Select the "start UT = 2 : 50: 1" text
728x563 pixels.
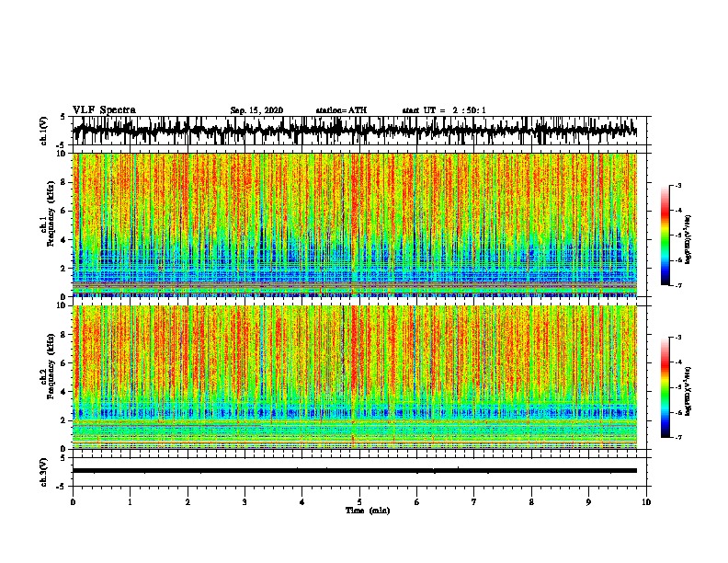tap(444, 110)
